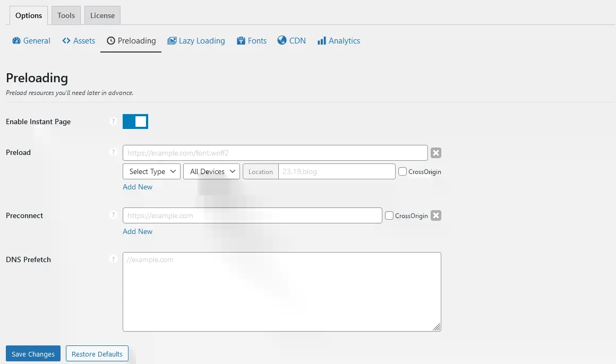Go to the Analytics section

point(338,41)
